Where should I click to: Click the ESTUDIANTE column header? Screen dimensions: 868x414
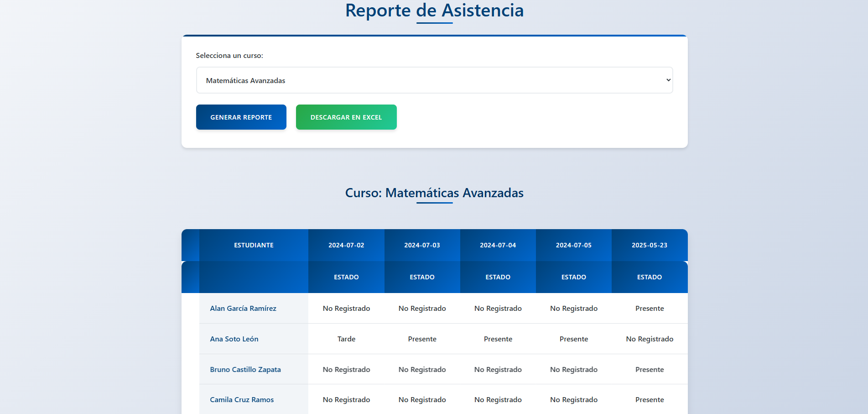[254, 245]
